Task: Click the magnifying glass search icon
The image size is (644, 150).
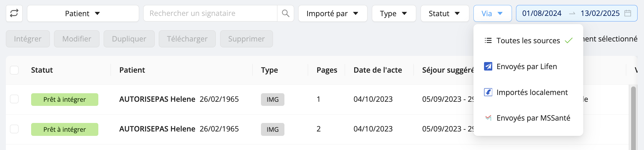Action: [x=286, y=13]
